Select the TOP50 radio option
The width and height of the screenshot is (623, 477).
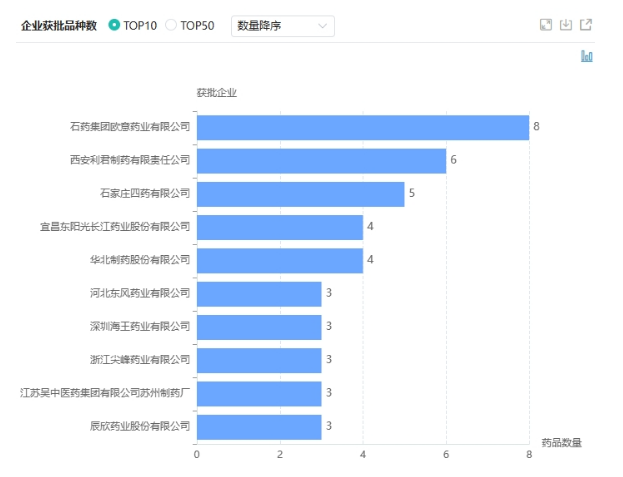[171, 25]
